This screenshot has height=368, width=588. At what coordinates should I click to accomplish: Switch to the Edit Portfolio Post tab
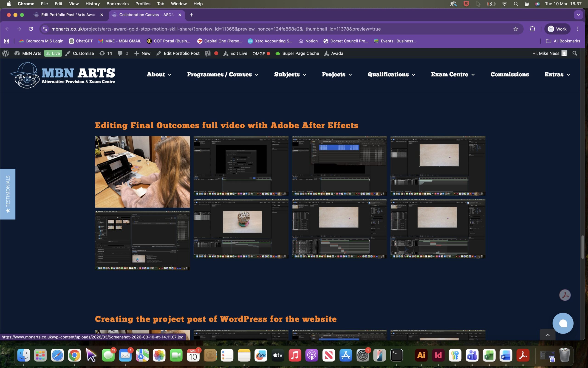click(x=69, y=15)
